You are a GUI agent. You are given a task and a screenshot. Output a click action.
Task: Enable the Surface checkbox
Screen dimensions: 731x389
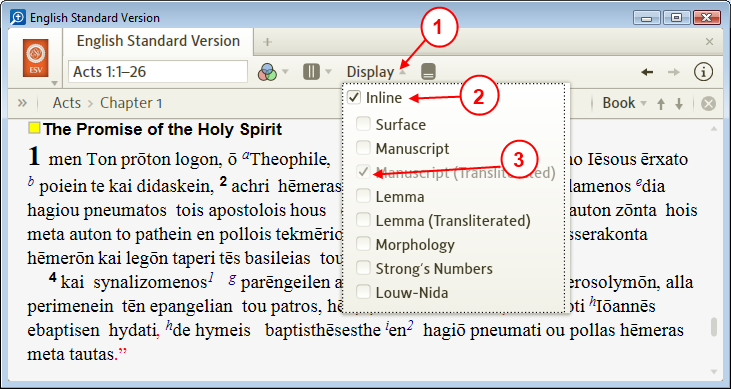click(364, 125)
